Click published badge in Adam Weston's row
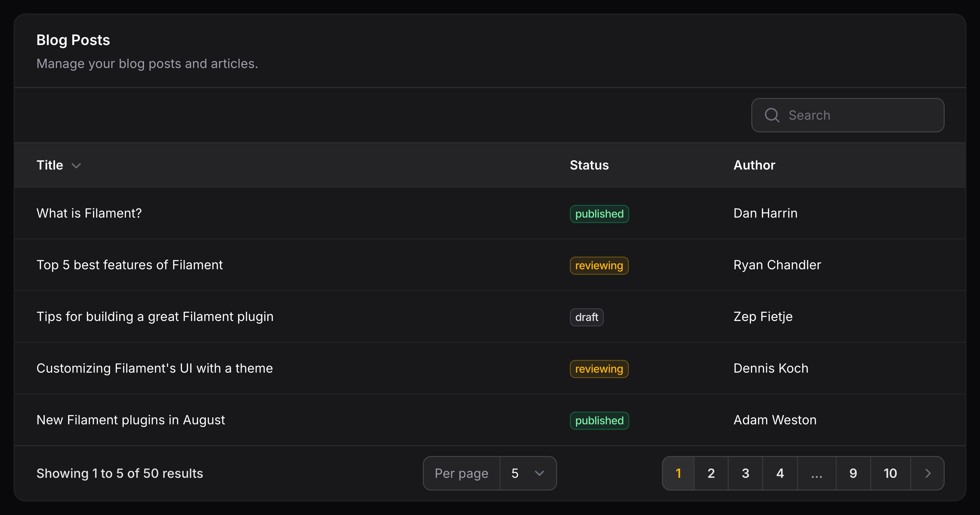The width and height of the screenshot is (980, 515). coord(599,421)
